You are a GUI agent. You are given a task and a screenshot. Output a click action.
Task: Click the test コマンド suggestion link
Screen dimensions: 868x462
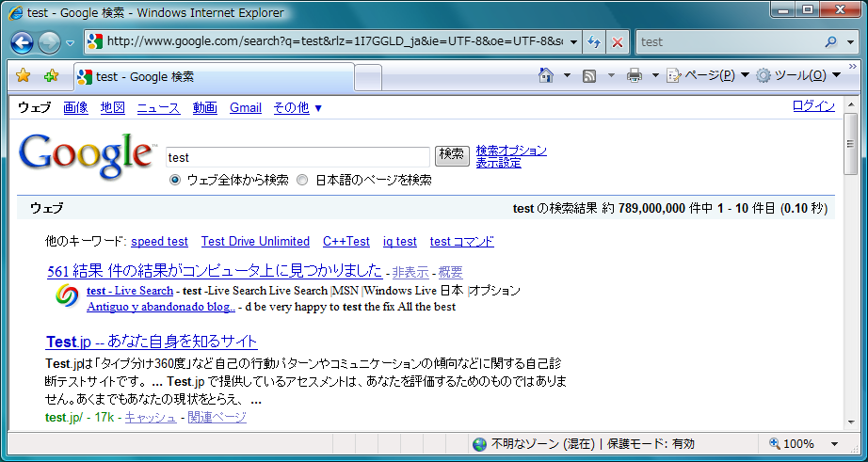click(x=461, y=241)
